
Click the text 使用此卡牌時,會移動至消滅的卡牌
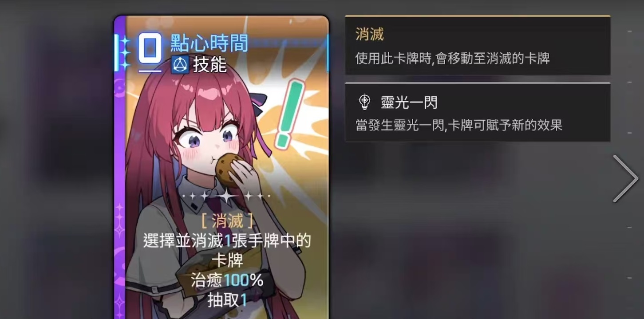tap(453, 58)
